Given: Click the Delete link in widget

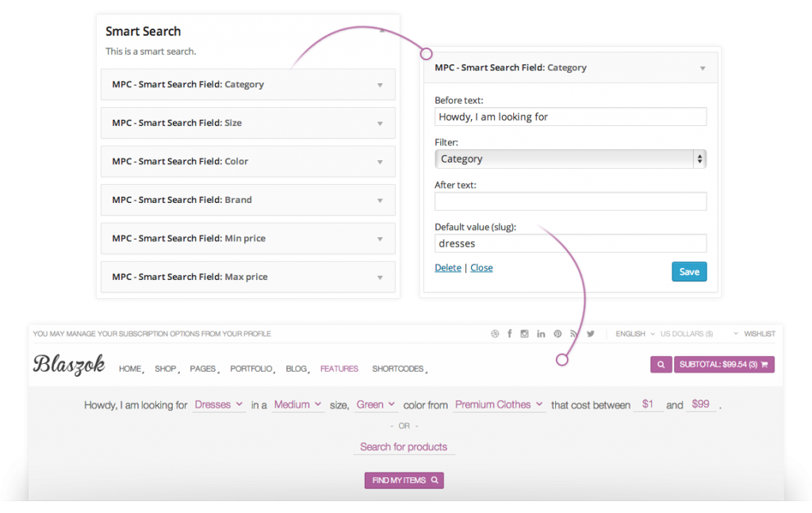Looking at the screenshot, I should point(448,268).
